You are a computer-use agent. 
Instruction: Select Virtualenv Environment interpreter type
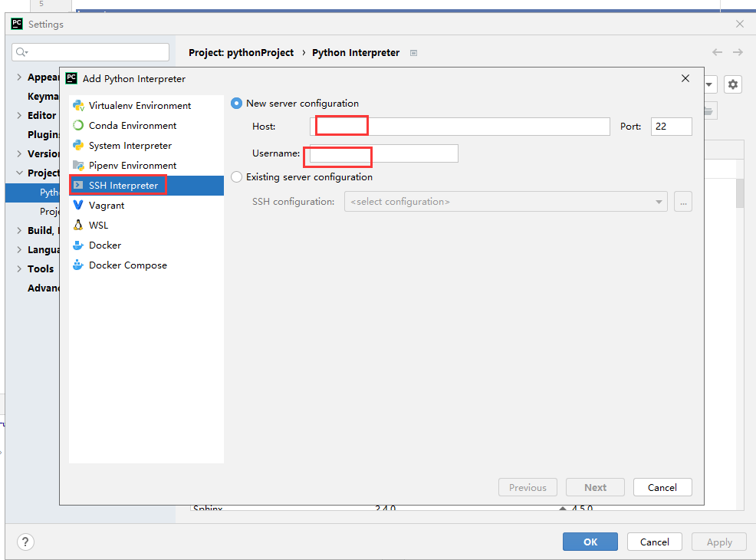[146, 106]
